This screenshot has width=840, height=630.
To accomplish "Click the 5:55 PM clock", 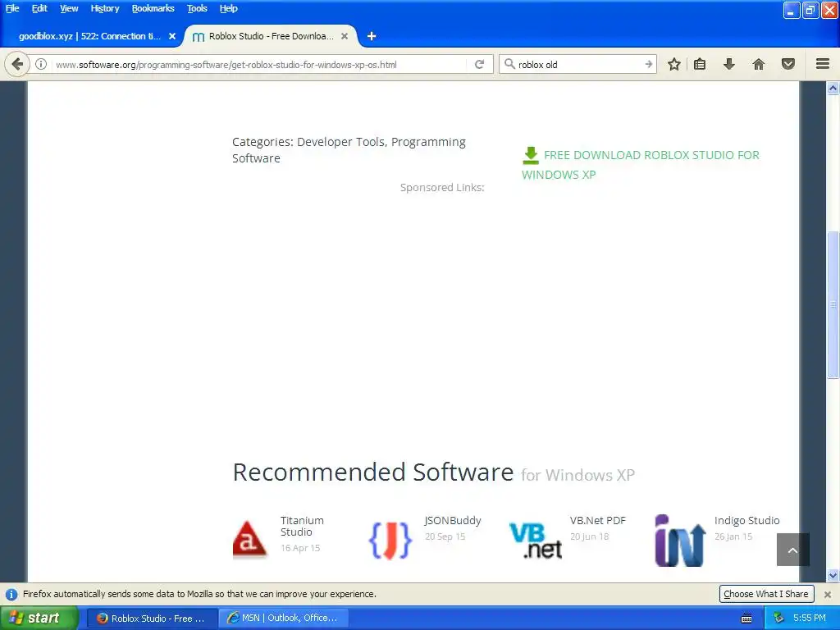I will click(810, 619).
